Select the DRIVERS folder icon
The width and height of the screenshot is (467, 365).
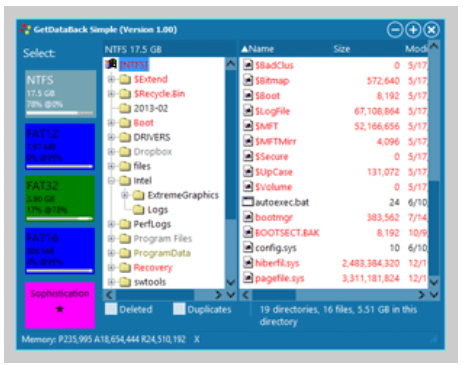tap(125, 137)
